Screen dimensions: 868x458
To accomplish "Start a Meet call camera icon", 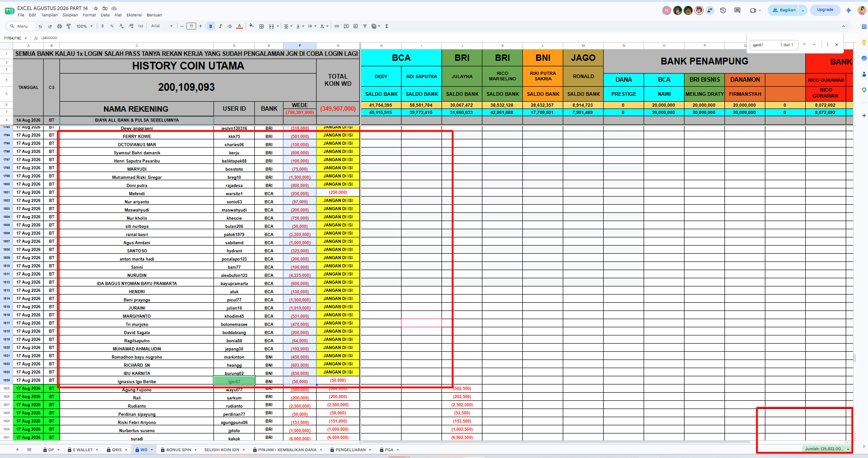I will [754, 10].
